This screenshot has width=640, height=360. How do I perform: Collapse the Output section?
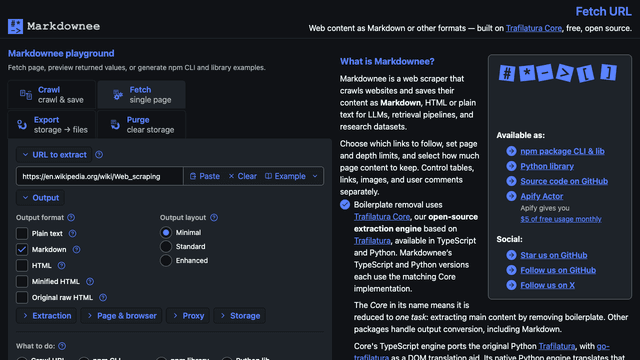pyautogui.click(x=40, y=198)
